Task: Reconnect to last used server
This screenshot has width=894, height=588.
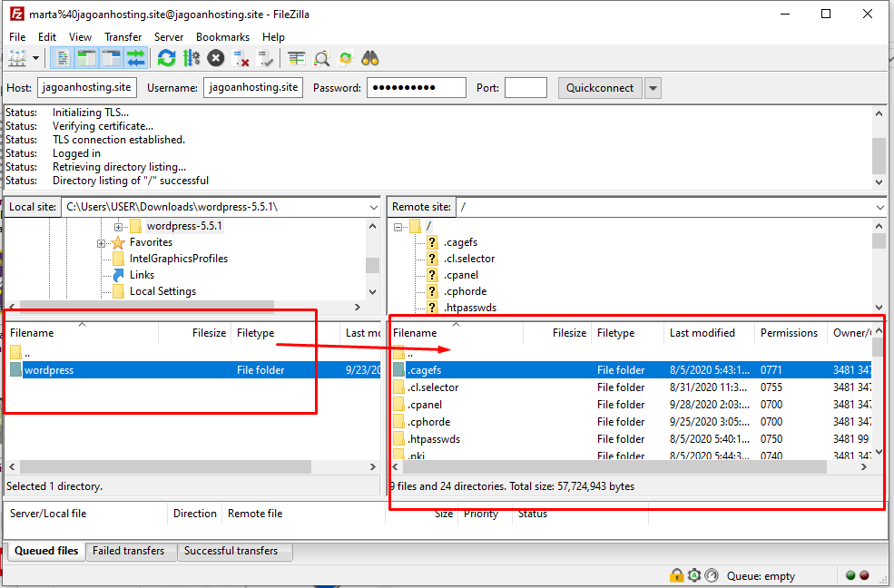Action: click(265, 58)
